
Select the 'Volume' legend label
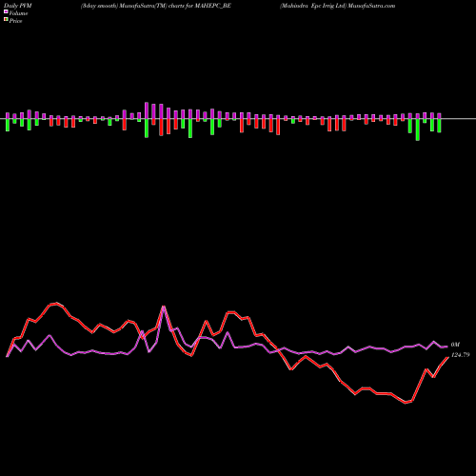[x=18, y=13]
